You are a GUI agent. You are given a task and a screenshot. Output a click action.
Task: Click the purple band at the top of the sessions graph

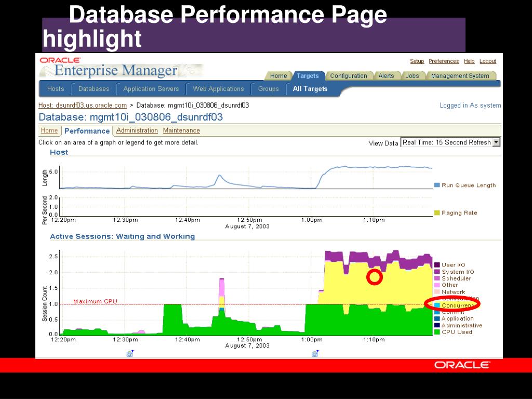(360, 257)
